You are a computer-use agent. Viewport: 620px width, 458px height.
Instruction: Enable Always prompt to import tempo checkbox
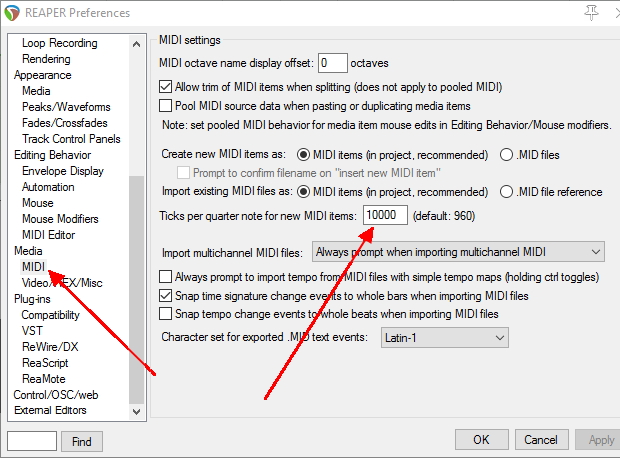click(x=165, y=276)
